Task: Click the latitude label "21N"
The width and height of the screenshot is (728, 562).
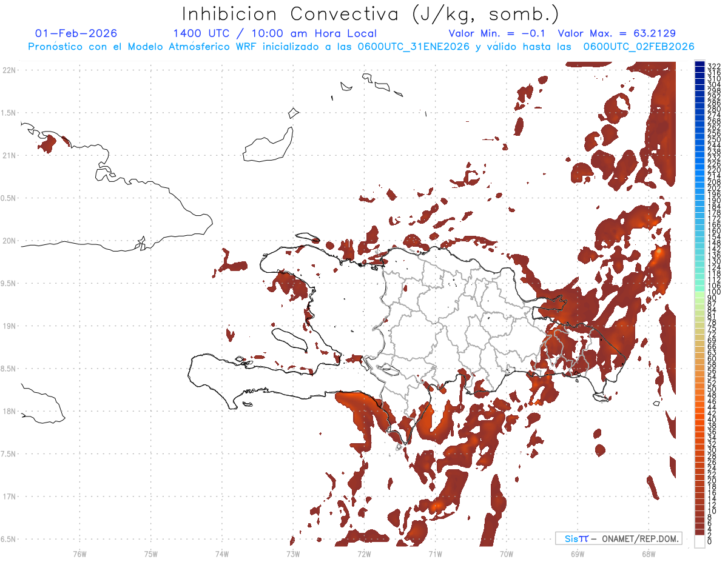Action: [x=9, y=156]
